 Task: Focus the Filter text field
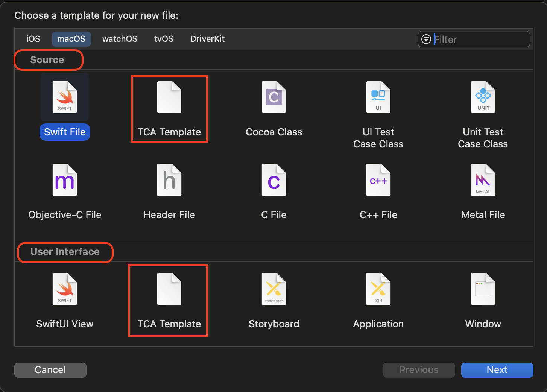point(474,39)
